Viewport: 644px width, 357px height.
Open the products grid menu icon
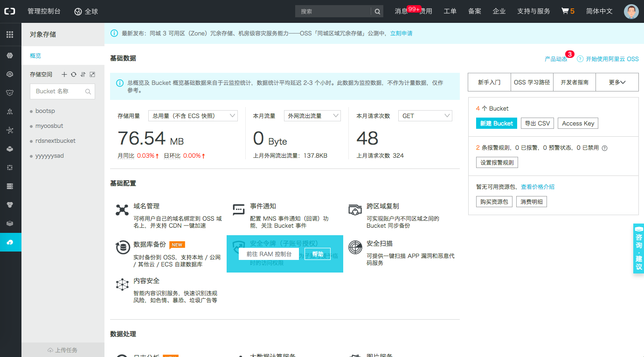tap(10, 35)
